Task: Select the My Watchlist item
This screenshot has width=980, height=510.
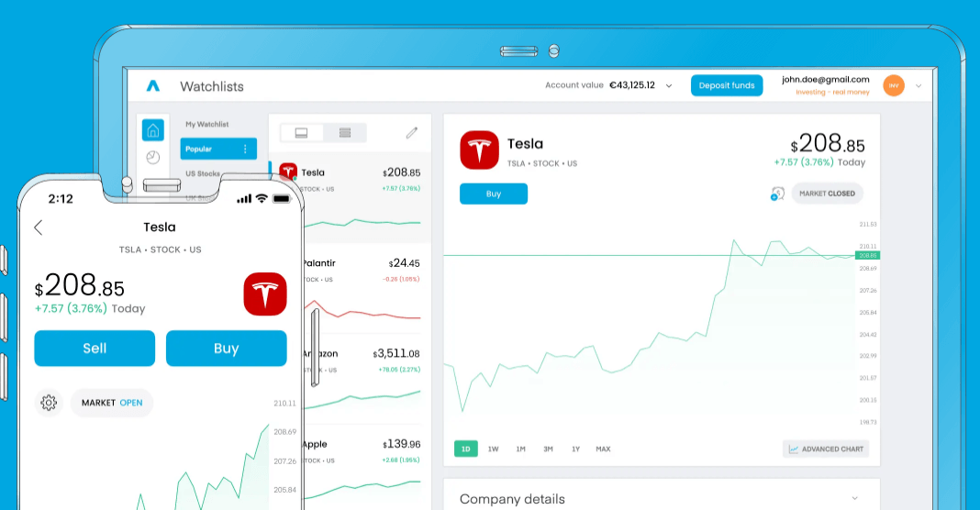Action: (207, 124)
